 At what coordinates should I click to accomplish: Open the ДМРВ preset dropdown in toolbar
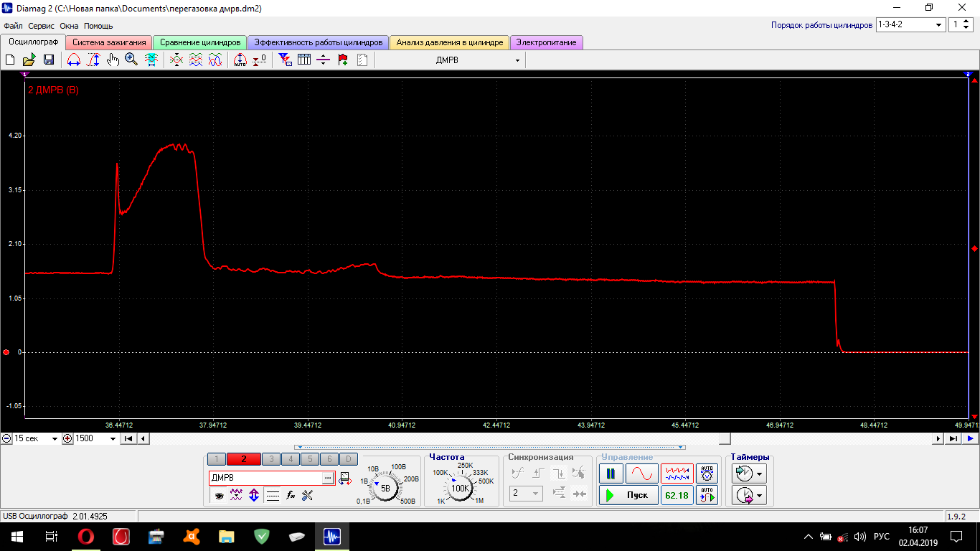point(517,61)
